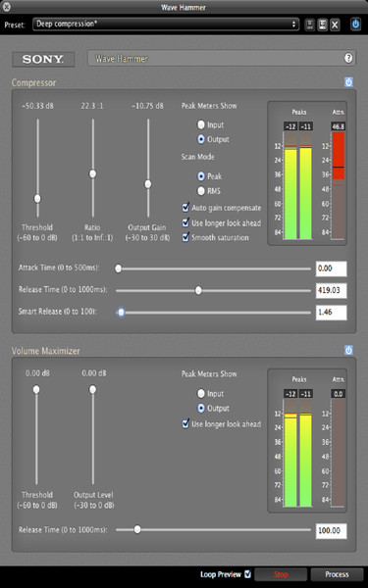This screenshot has height=588, width=368.
Task: Click the Maximizer Release Time slider knob
Action: pos(137,529)
